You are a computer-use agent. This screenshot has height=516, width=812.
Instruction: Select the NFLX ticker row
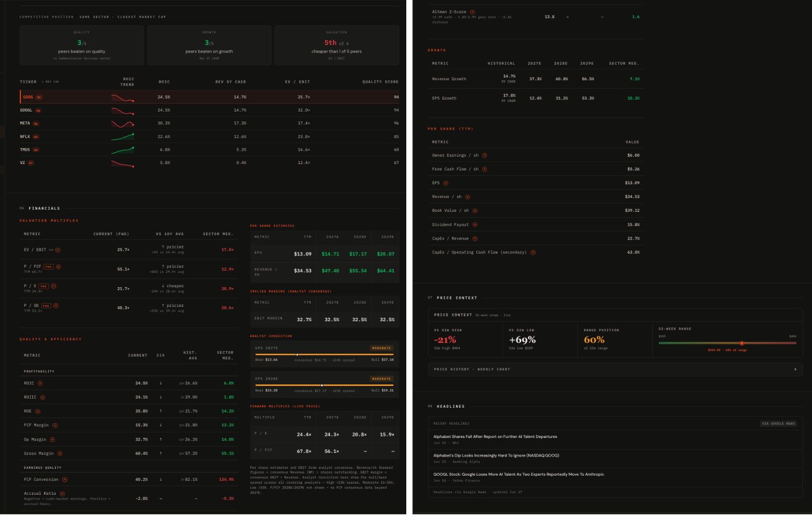coord(209,136)
